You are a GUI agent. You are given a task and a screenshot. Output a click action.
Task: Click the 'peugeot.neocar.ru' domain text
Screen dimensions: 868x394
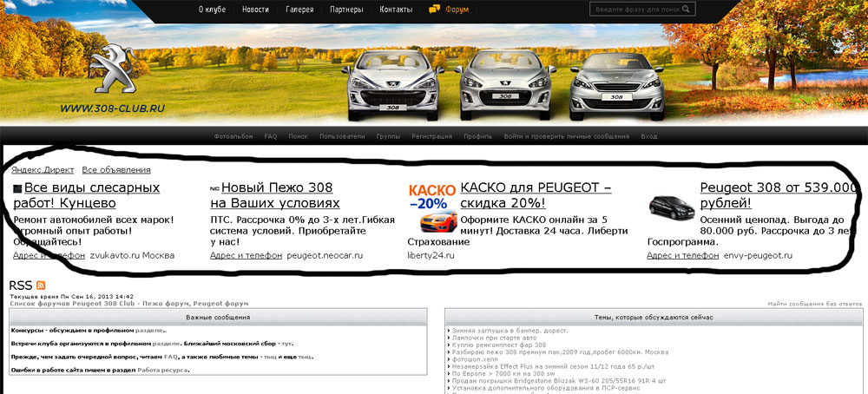[325, 256]
